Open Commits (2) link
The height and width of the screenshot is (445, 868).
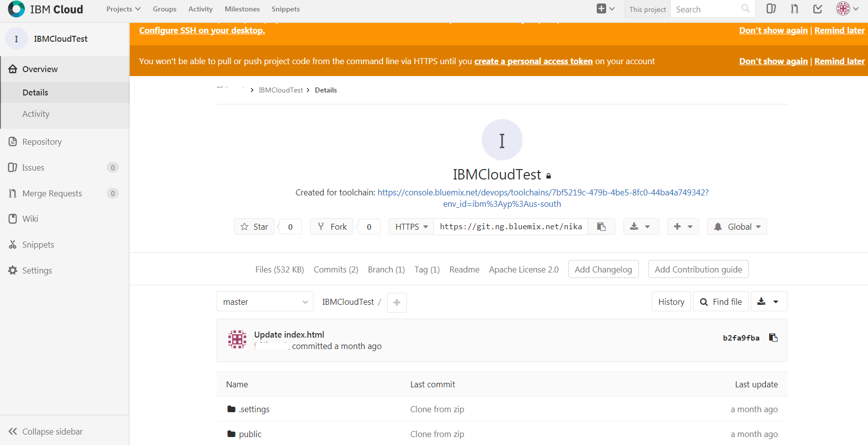tap(336, 269)
